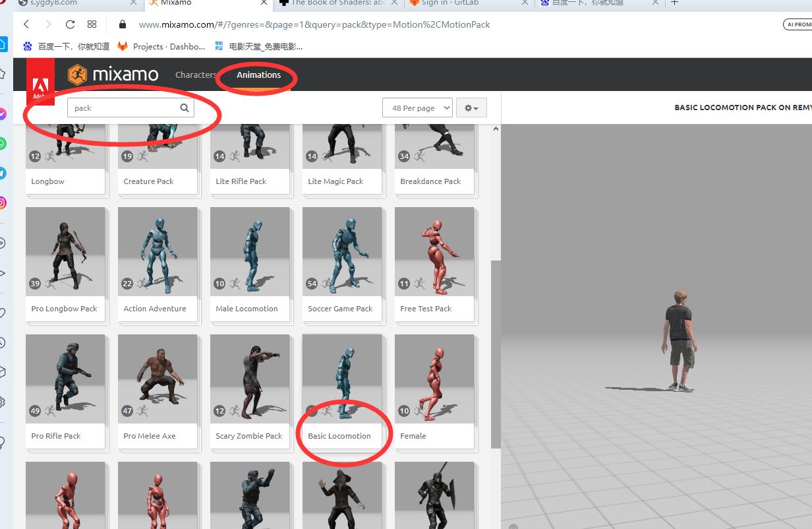The height and width of the screenshot is (529, 812).
Task: Click the browser forward arrow
Action: coord(48,24)
